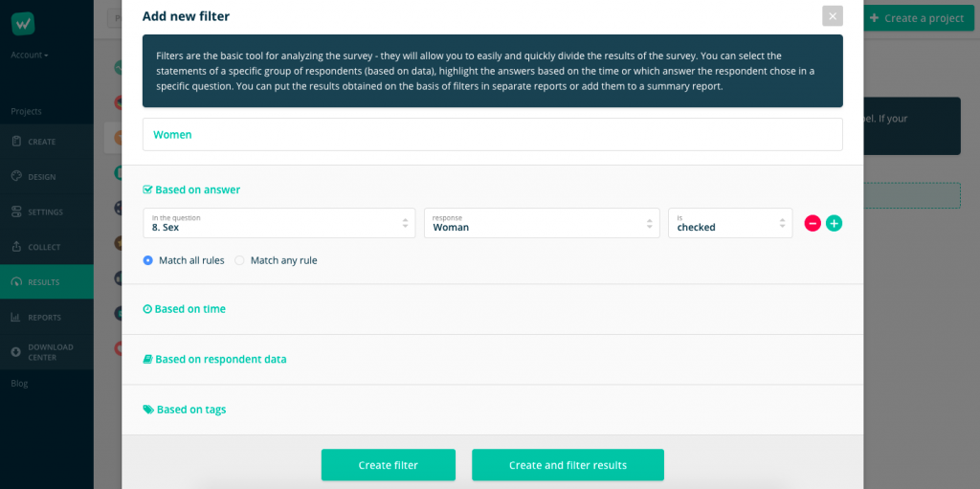Click the Collect sidebar icon
The image size is (980, 489).
pyautogui.click(x=16, y=247)
